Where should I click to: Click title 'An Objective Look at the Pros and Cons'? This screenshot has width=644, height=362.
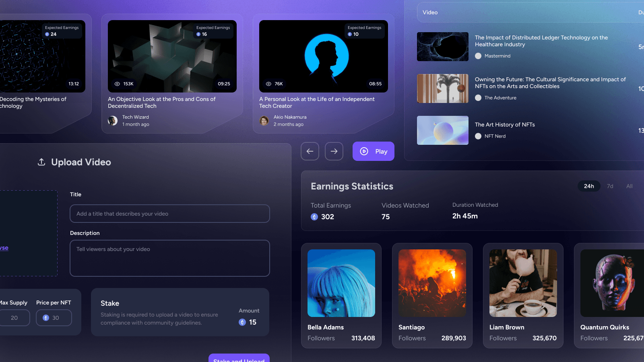pyautogui.click(x=162, y=103)
